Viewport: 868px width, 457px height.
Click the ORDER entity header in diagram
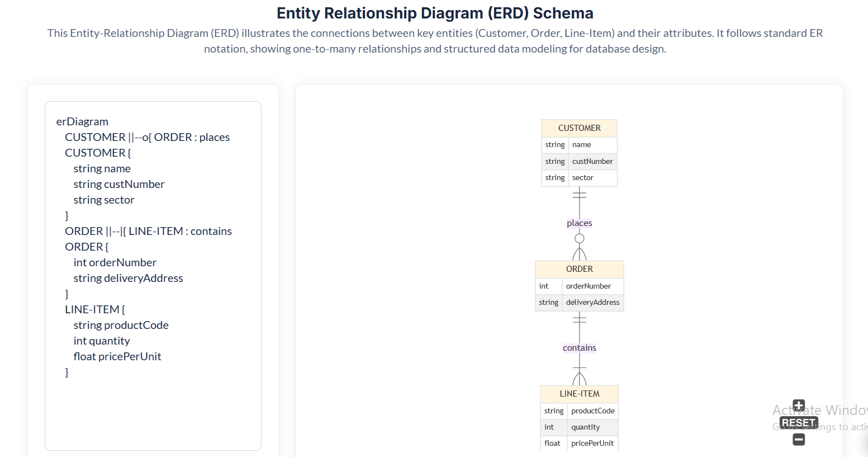(x=579, y=269)
